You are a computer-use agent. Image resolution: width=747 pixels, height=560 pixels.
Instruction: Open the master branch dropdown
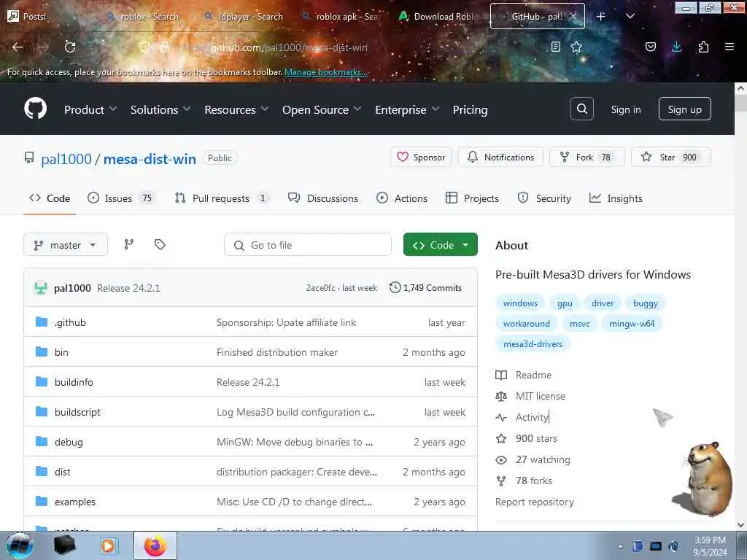[66, 245]
